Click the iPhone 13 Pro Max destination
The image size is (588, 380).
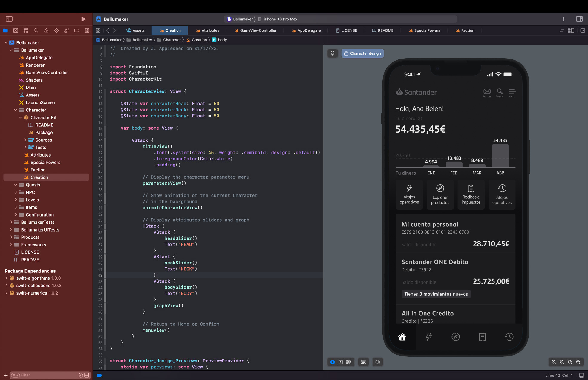[x=278, y=19]
